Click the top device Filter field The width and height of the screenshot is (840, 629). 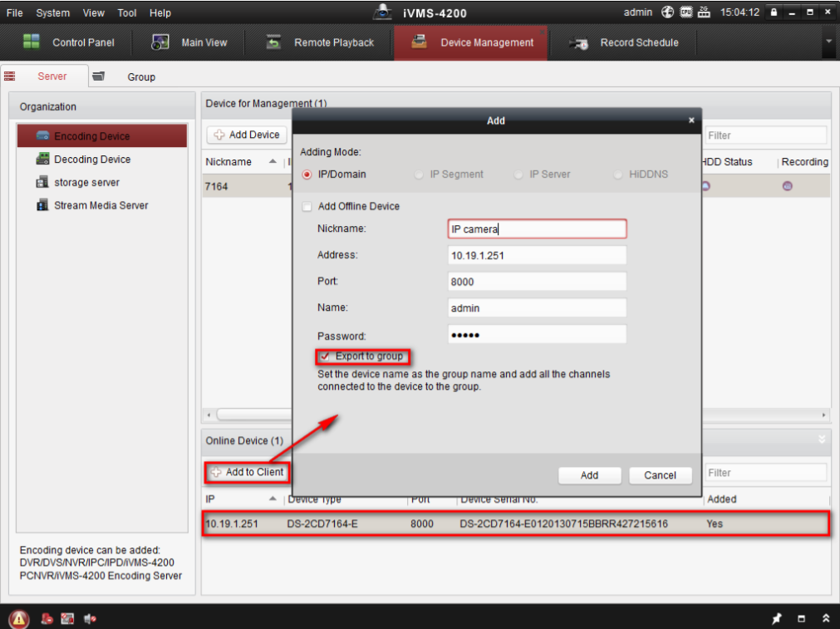(x=766, y=135)
